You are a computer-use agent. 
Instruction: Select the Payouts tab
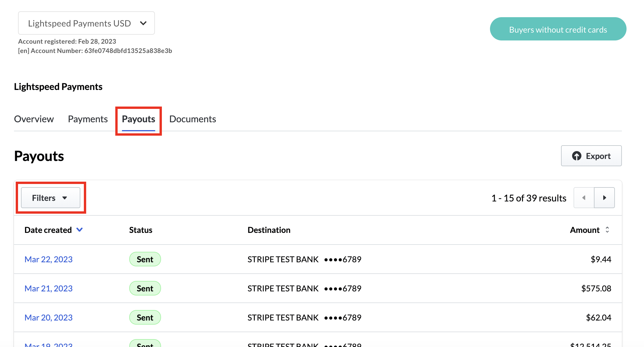click(138, 119)
